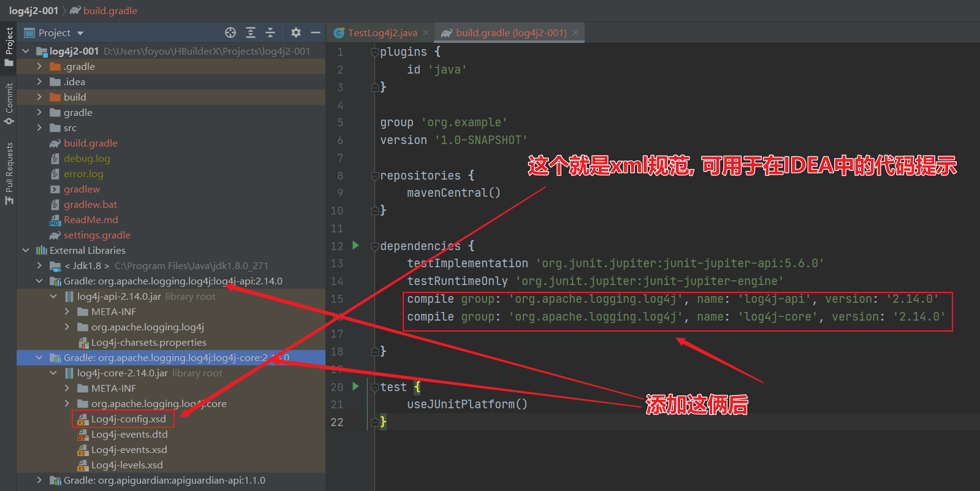Open the Log4j-config.xsd file

click(128, 419)
